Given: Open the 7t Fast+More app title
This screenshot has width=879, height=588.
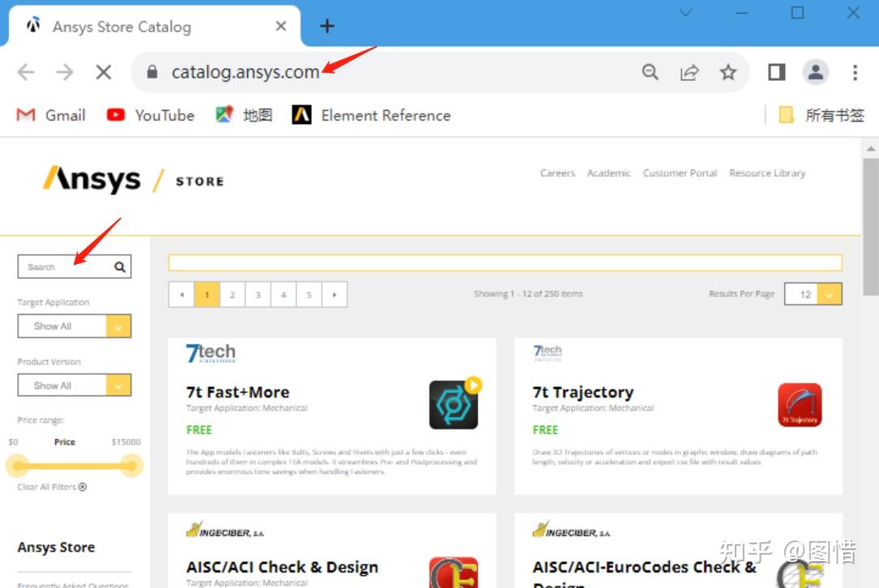Looking at the screenshot, I should pos(237,392).
